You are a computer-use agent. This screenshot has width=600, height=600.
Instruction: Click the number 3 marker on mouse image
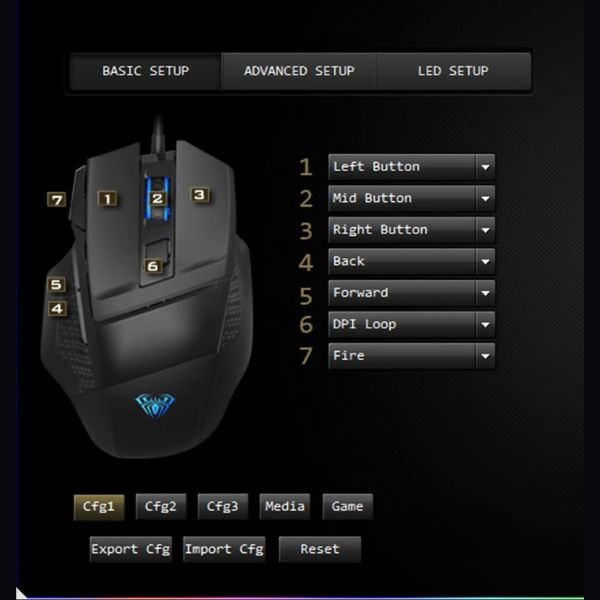[x=200, y=195]
